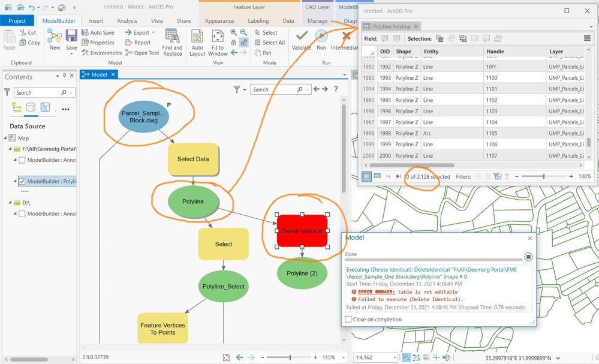Screen dimensions: 599x364
Task: Click the Undo arrow in quick access toolbar
Action: pos(32,7)
